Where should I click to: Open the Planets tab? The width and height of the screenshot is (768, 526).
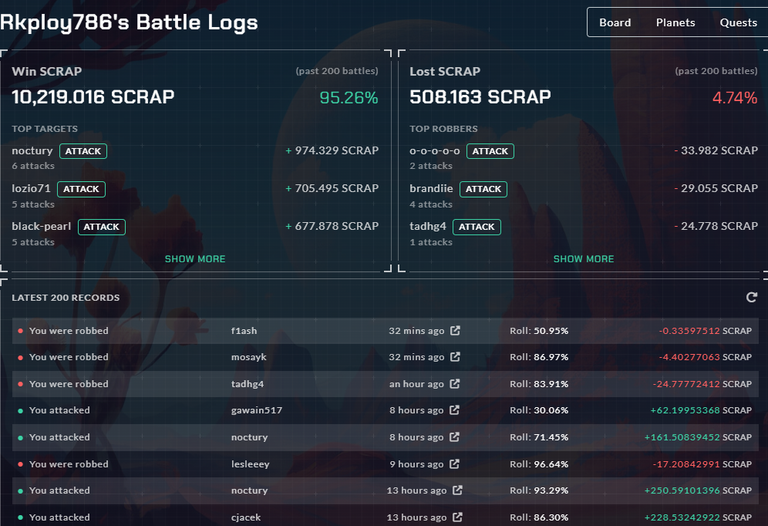[x=675, y=23]
